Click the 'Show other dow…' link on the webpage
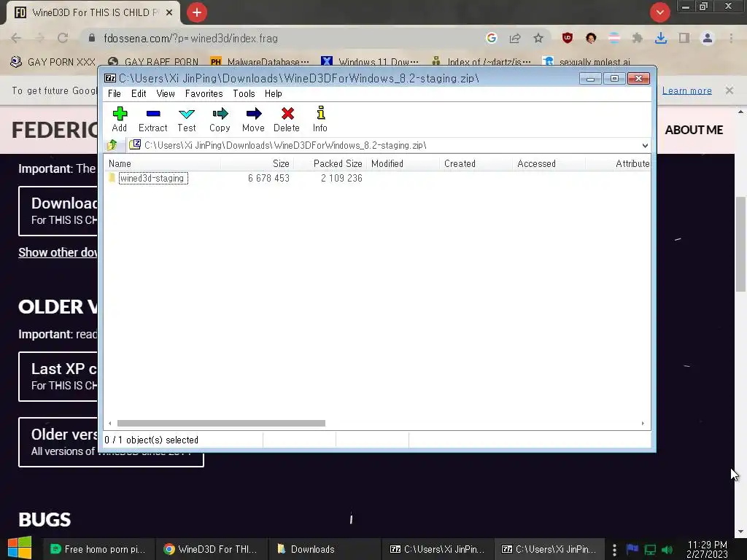Screen dimensions: 747x560 pos(58,252)
